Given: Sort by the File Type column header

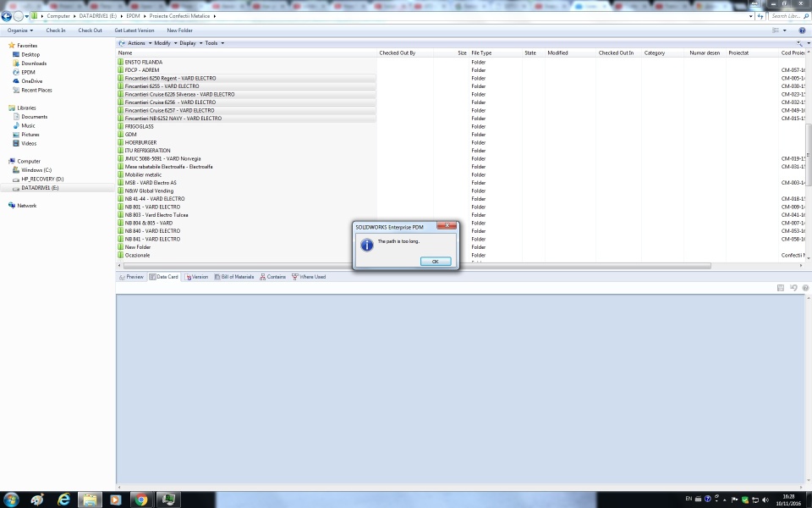Looking at the screenshot, I should pyautogui.click(x=496, y=52).
